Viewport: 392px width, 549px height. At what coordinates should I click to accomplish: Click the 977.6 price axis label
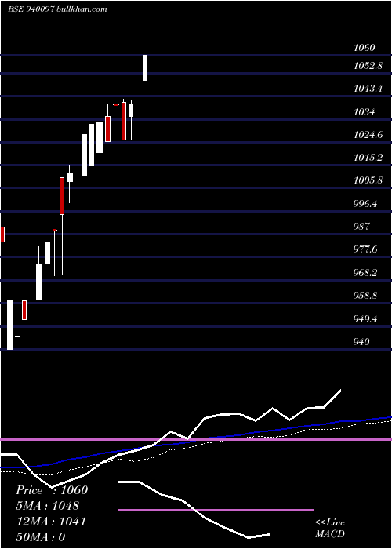tap(365, 249)
